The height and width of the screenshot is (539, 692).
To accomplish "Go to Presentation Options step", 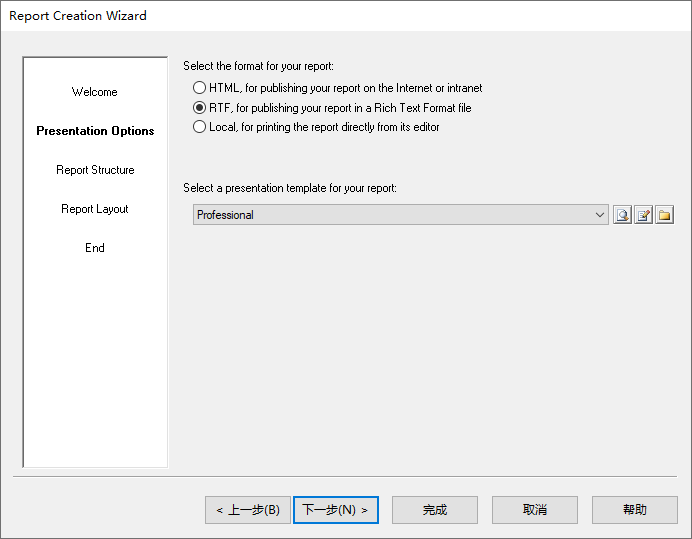I will [95, 131].
